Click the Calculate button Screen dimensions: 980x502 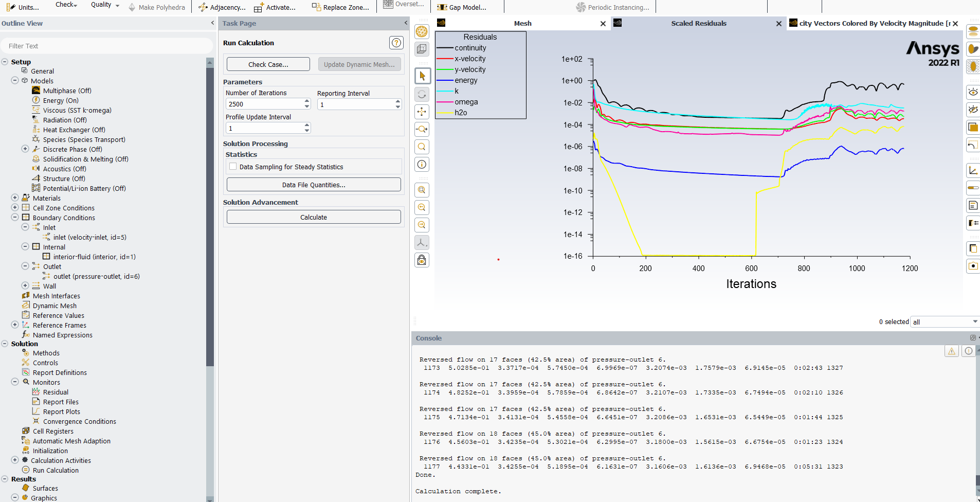pyautogui.click(x=314, y=218)
